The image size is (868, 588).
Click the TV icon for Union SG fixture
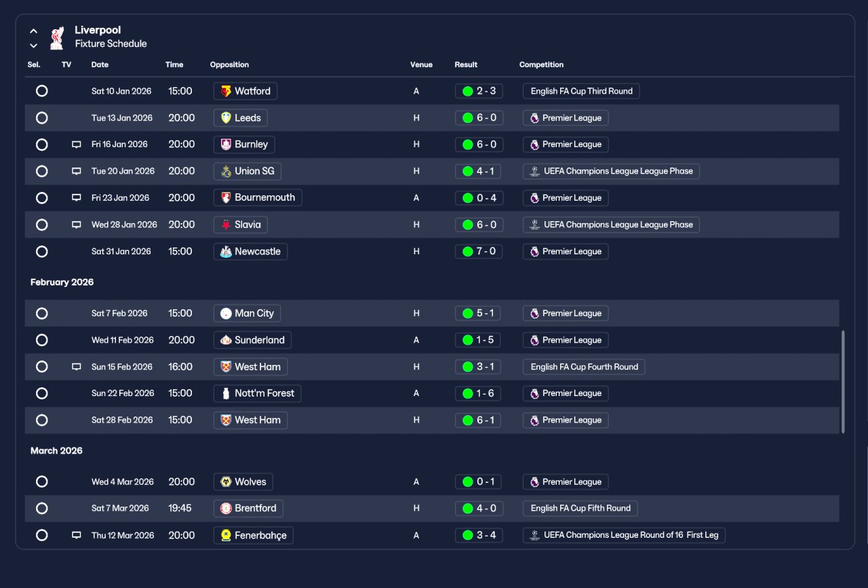click(77, 172)
